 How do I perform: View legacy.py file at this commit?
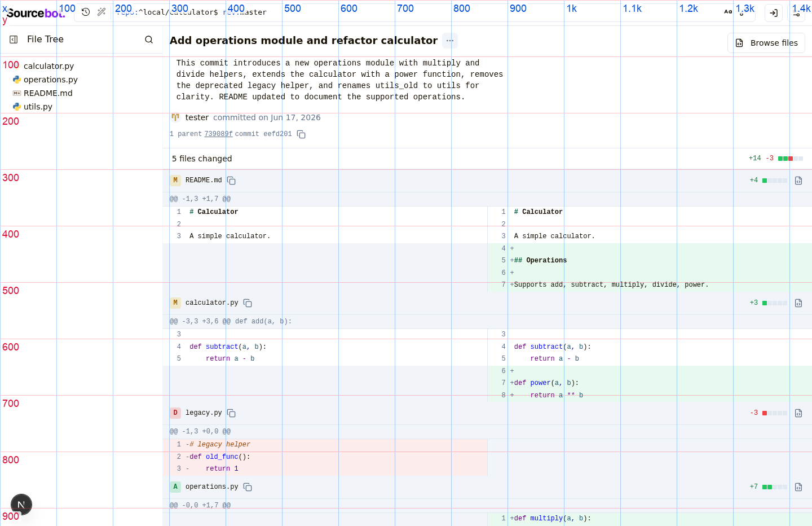point(798,413)
